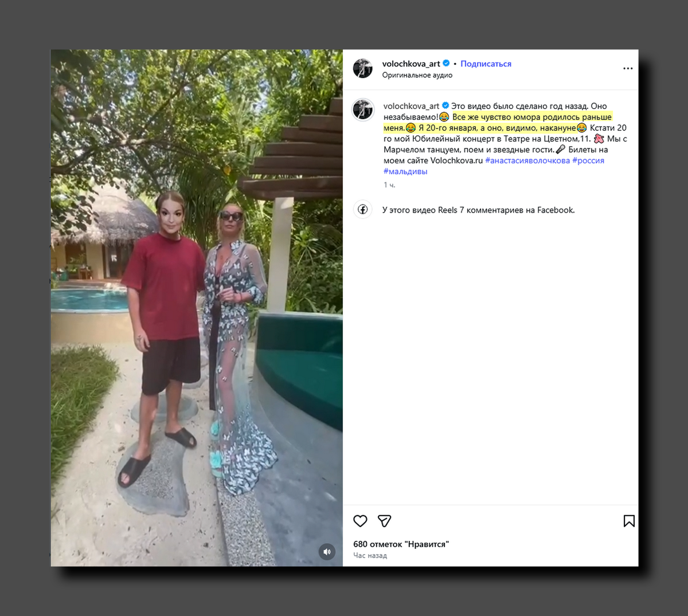Open the volochkova_art username in header
The image size is (688, 616).
click(x=411, y=64)
